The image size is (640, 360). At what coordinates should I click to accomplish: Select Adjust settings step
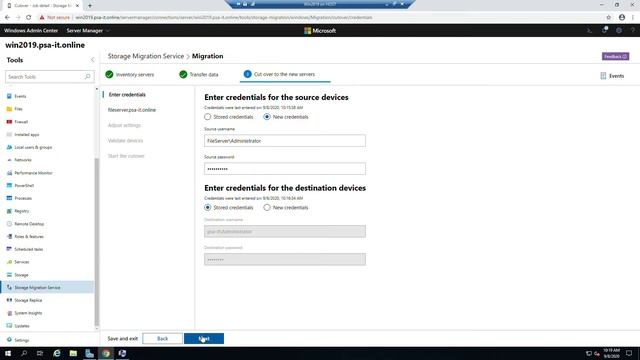tap(124, 125)
